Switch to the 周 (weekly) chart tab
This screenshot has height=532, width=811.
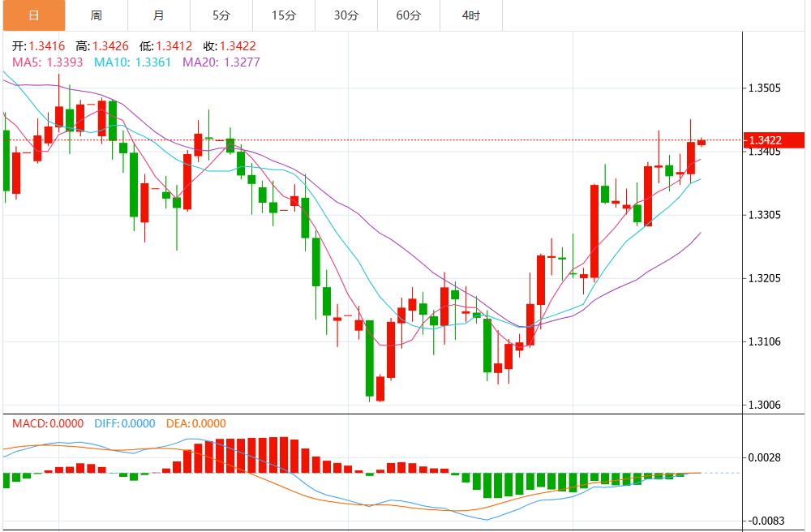click(x=96, y=15)
